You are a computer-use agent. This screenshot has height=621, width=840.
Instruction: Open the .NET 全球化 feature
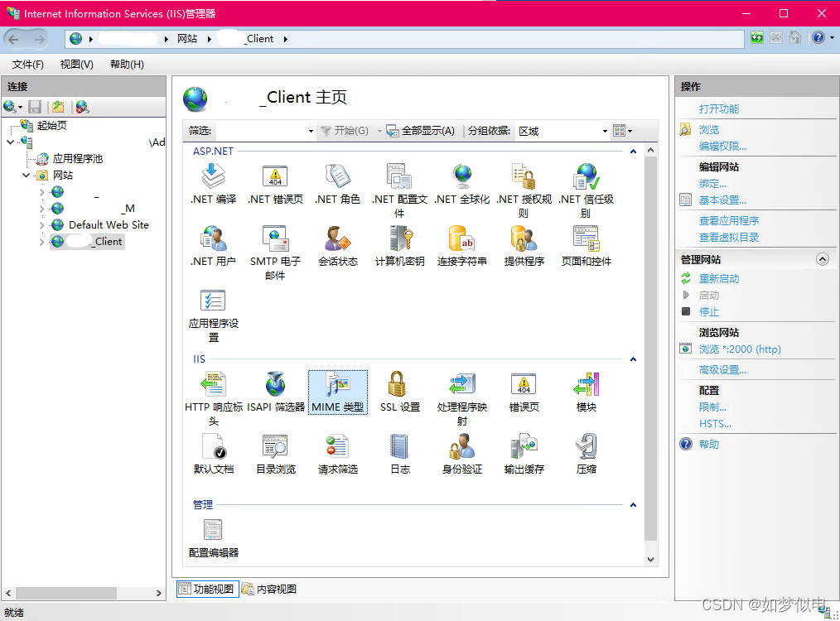point(461,184)
